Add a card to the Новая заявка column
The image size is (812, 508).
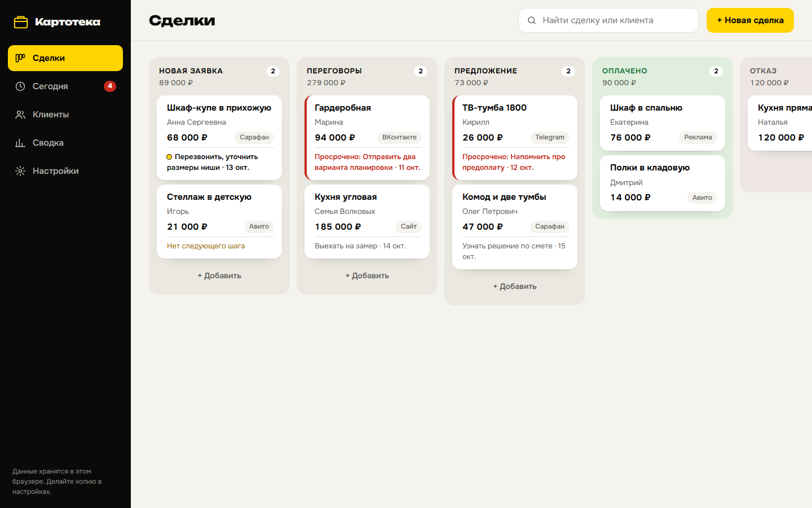point(219,275)
